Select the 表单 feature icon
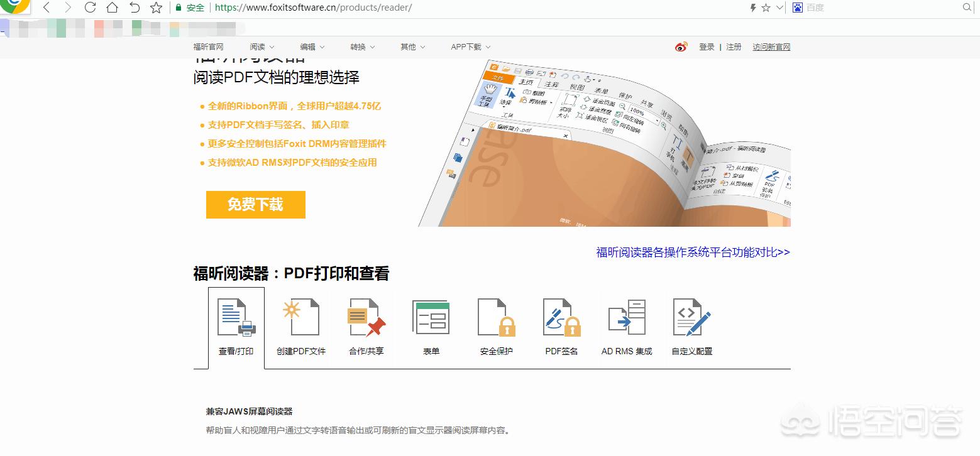The width and height of the screenshot is (980, 456). [431, 317]
